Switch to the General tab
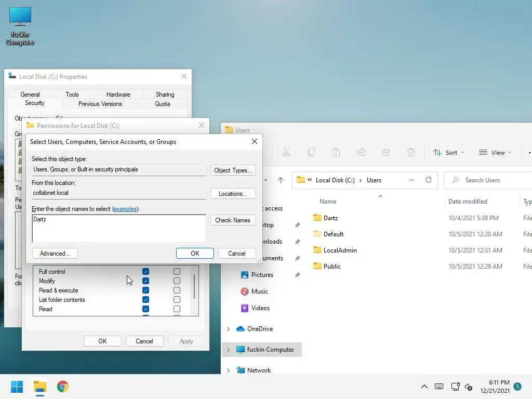 [30, 95]
